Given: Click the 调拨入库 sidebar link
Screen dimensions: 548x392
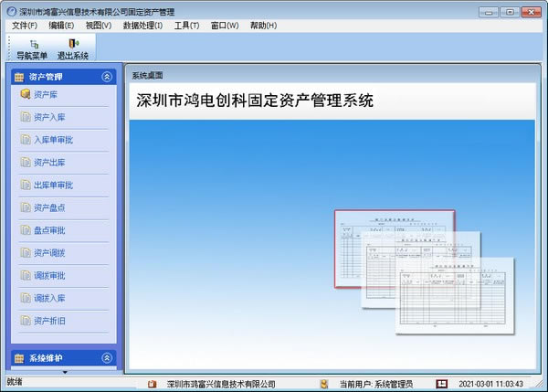Looking at the screenshot, I should (48, 298).
